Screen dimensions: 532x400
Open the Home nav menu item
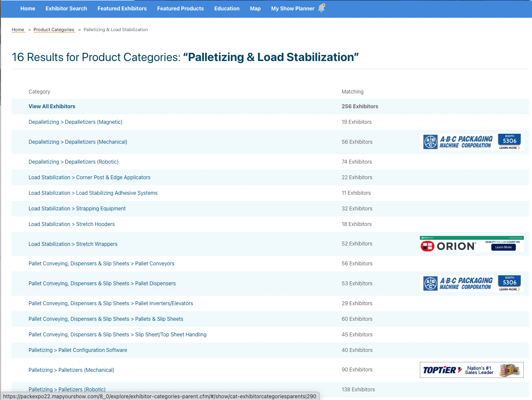point(28,8)
